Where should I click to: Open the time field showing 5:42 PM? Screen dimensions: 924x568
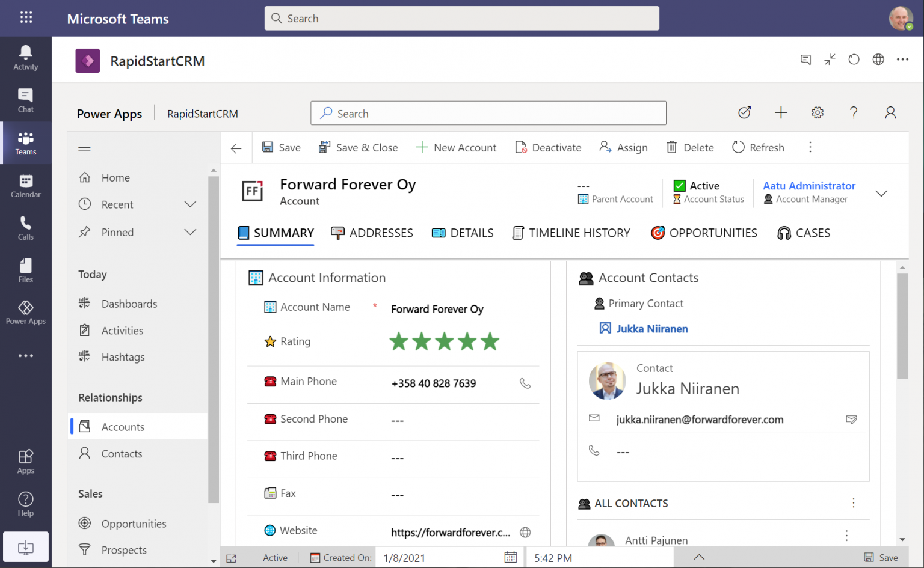[600, 558]
